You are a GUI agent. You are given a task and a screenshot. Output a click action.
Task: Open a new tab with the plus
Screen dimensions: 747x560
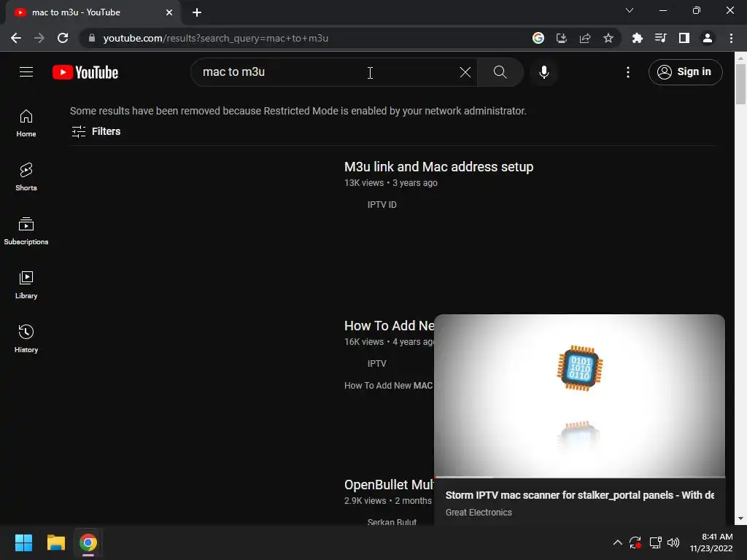(197, 12)
